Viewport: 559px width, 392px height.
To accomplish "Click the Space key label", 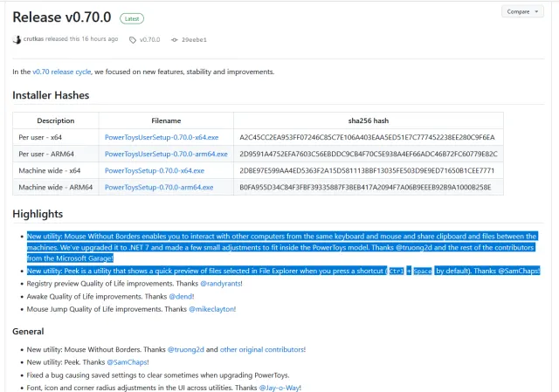I will (423, 272).
